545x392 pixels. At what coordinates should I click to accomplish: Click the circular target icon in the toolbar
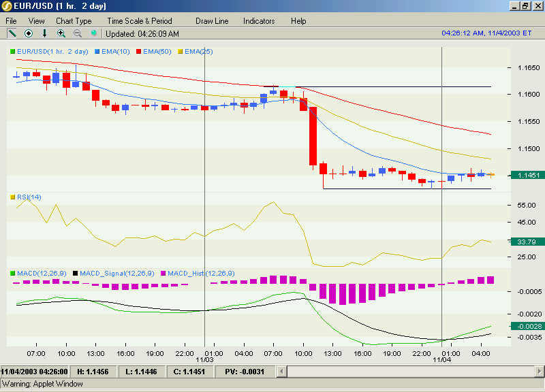coord(29,33)
